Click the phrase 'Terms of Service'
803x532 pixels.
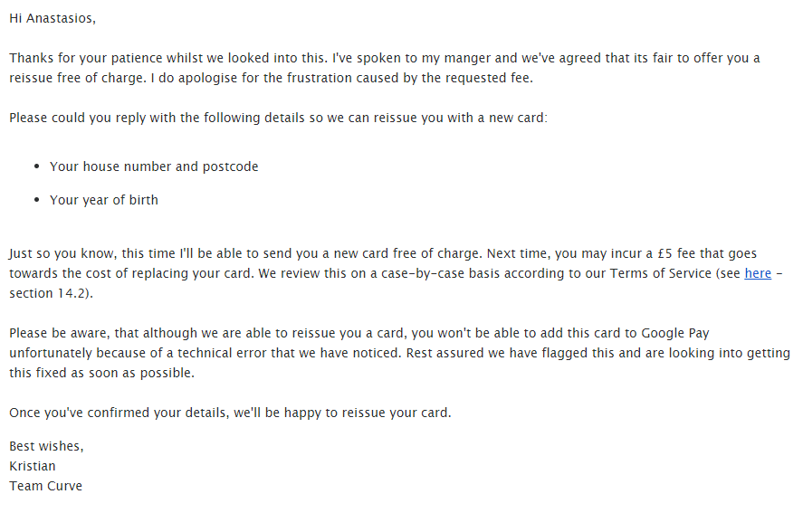click(x=660, y=273)
